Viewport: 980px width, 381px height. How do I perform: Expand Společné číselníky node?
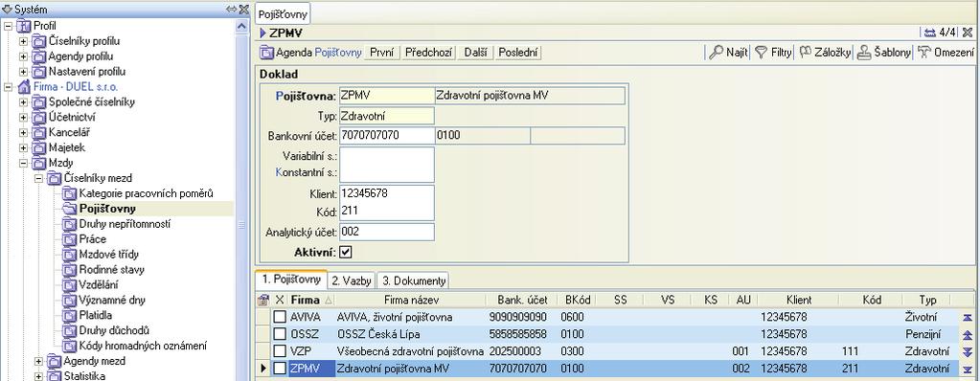[24, 101]
